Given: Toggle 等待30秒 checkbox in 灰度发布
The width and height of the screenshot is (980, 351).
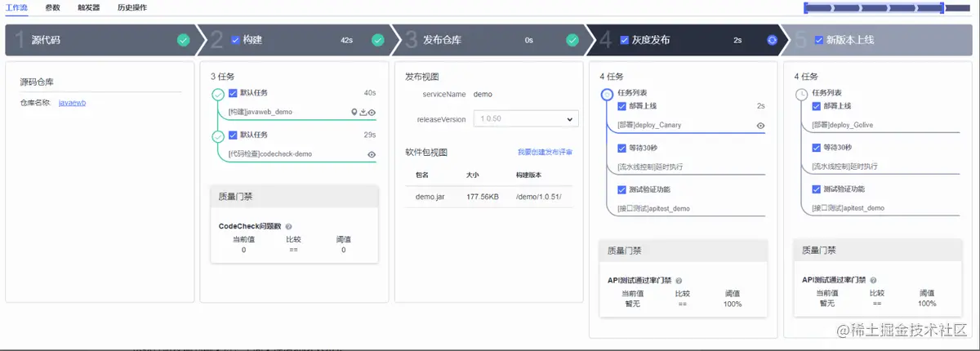Looking at the screenshot, I should click(621, 148).
